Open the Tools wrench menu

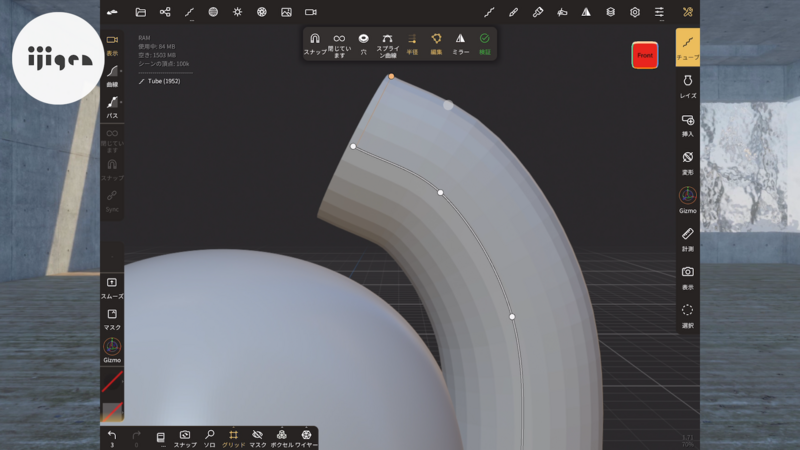pos(688,12)
